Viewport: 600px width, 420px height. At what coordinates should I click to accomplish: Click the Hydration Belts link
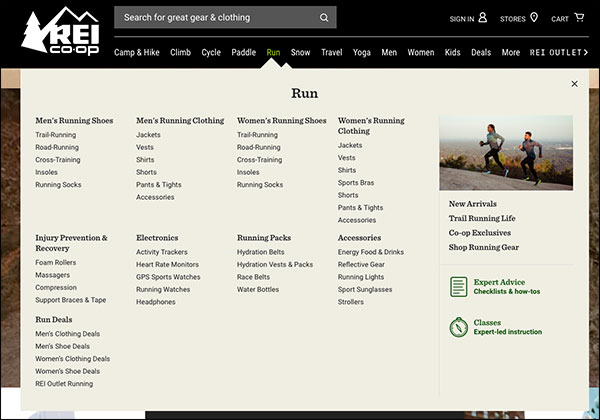point(260,252)
